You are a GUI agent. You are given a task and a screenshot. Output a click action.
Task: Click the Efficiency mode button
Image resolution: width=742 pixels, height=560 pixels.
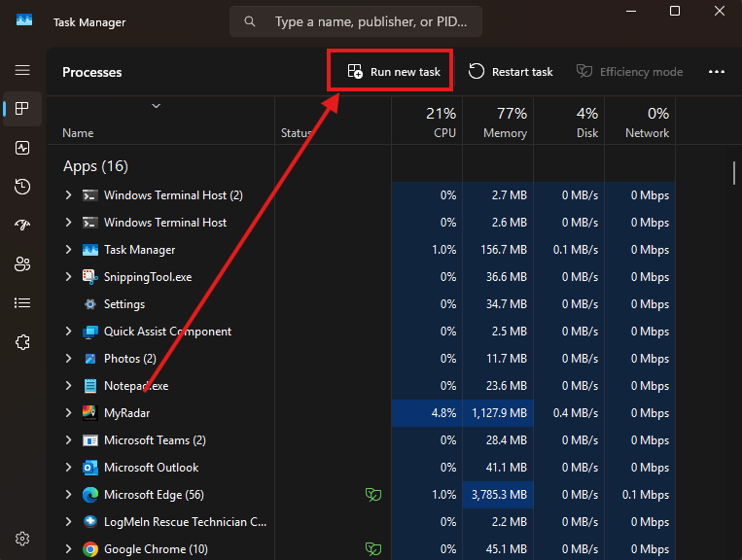coord(629,72)
